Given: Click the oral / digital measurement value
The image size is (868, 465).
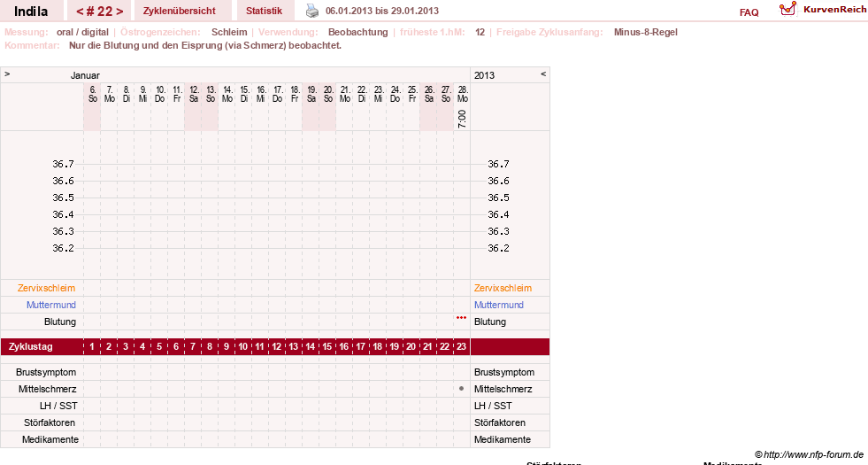Looking at the screenshot, I should click(82, 32).
